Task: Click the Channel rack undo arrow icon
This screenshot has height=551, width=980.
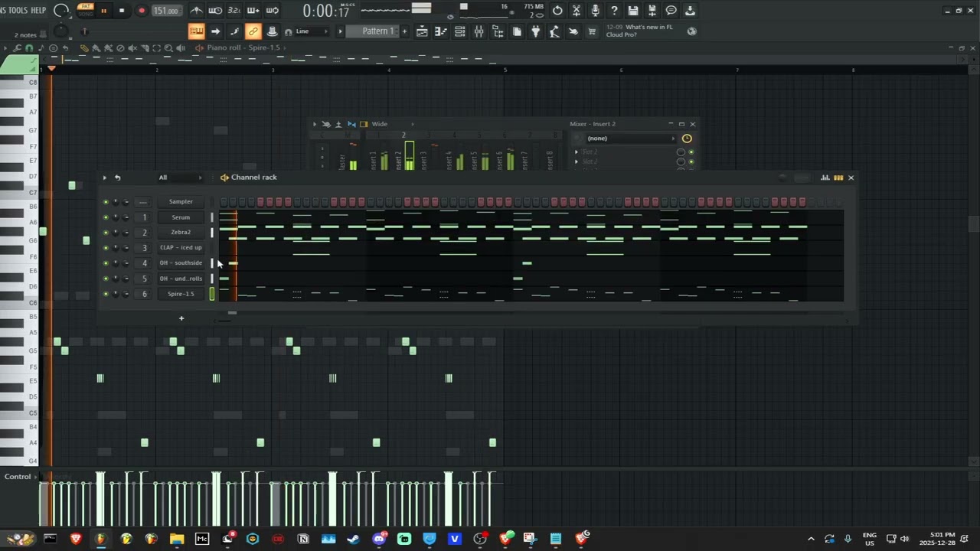Action: coord(117,178)
